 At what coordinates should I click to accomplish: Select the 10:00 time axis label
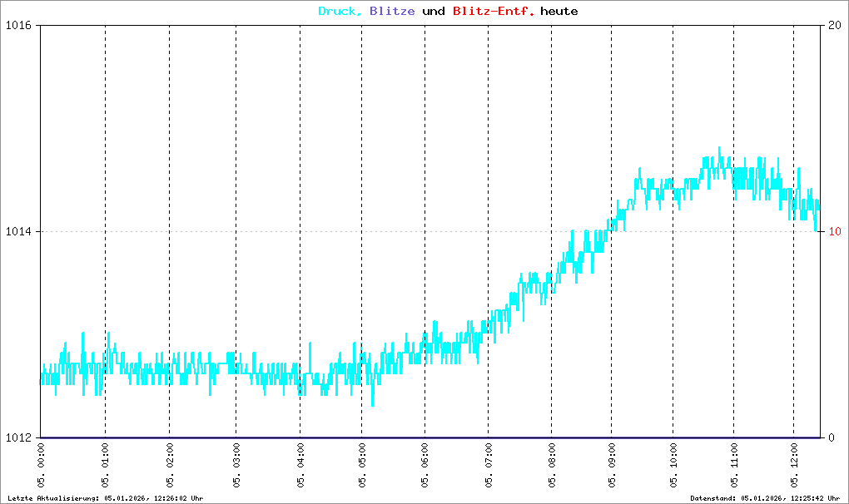[673, 466]
